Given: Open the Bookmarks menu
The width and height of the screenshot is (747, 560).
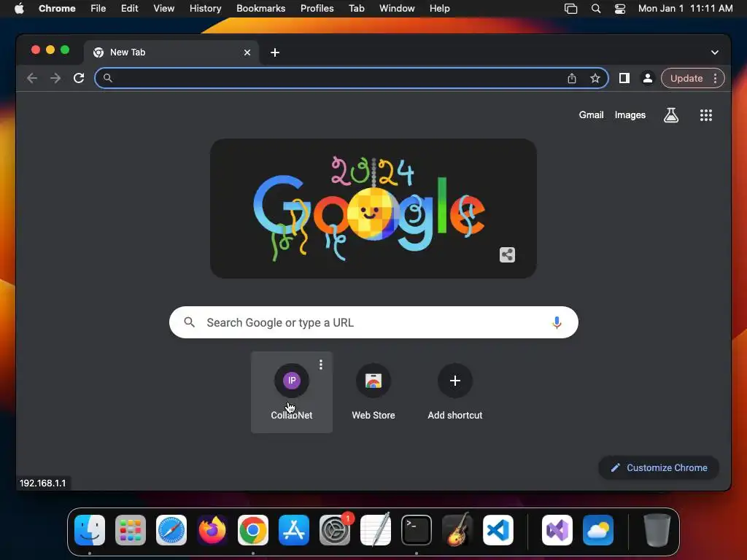Looking at the screenshot, I should tap(260, 9).
